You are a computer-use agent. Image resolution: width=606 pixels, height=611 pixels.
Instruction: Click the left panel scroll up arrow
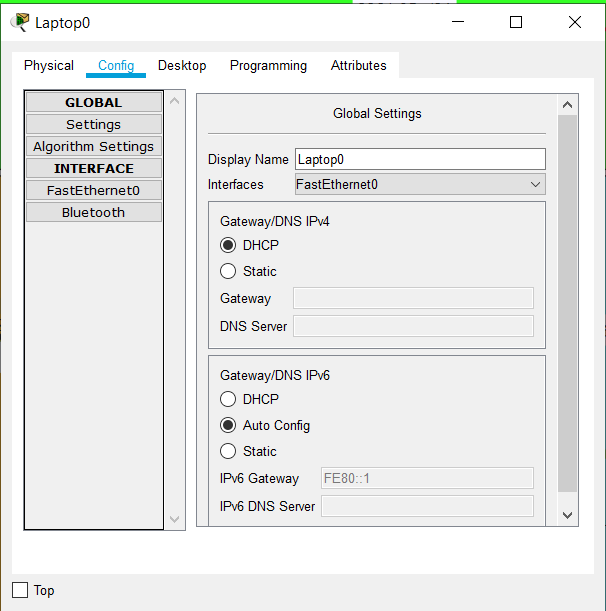tap(175, 101)
